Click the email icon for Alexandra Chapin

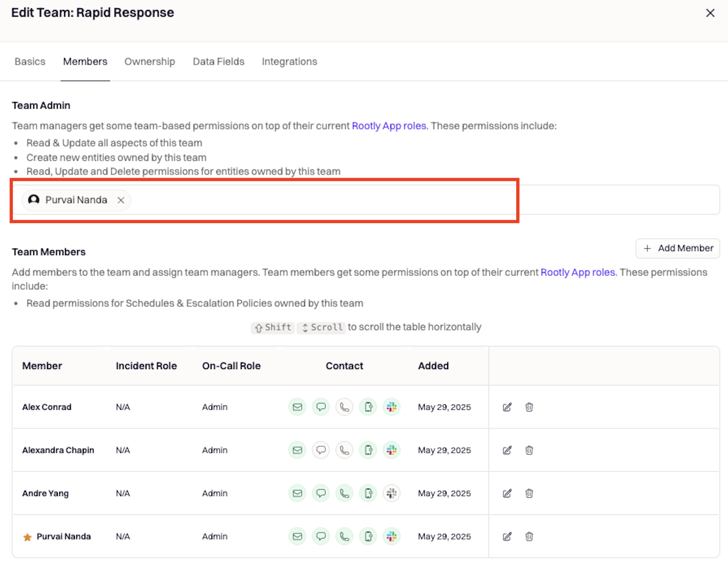point(297,450)
